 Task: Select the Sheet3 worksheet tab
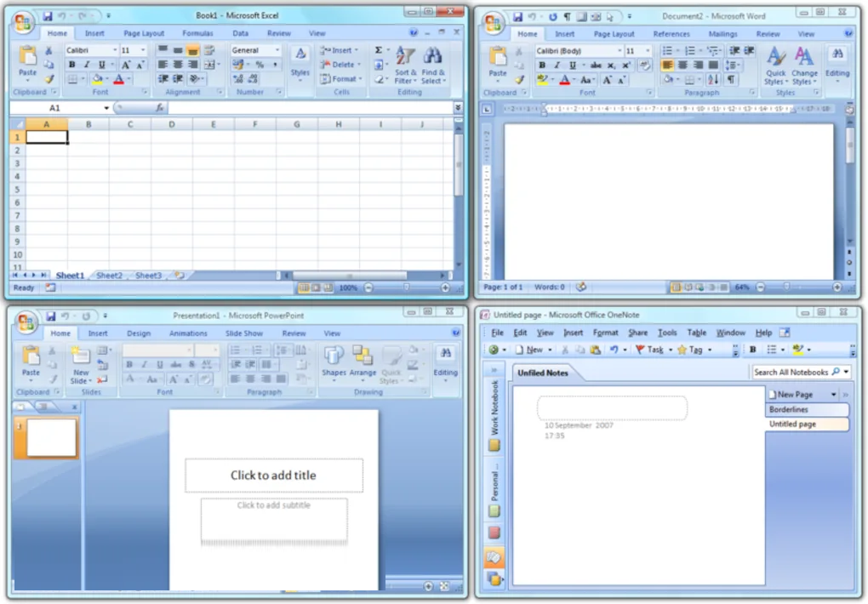point(148,275)
